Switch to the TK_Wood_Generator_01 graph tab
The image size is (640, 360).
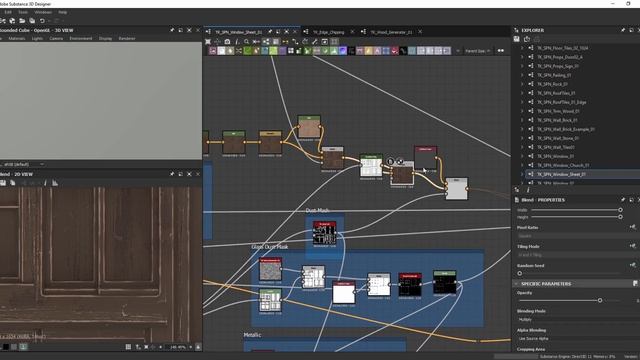pos(391,32)
